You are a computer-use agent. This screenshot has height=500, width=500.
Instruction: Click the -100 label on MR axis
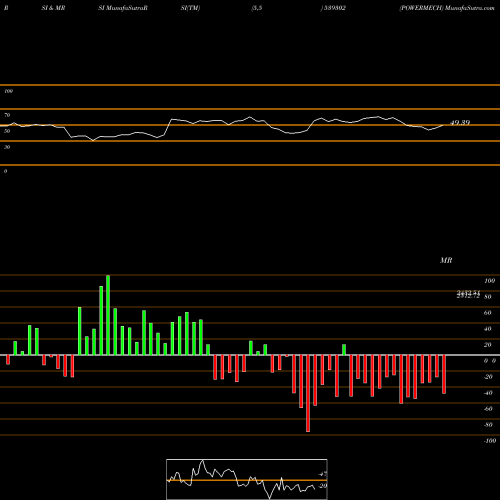click(490, 441)
